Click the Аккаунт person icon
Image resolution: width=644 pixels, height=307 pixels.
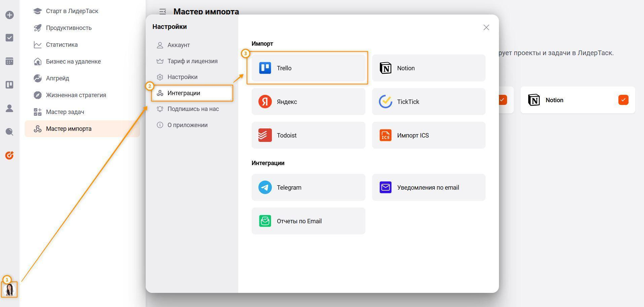[x=160, y=45]
